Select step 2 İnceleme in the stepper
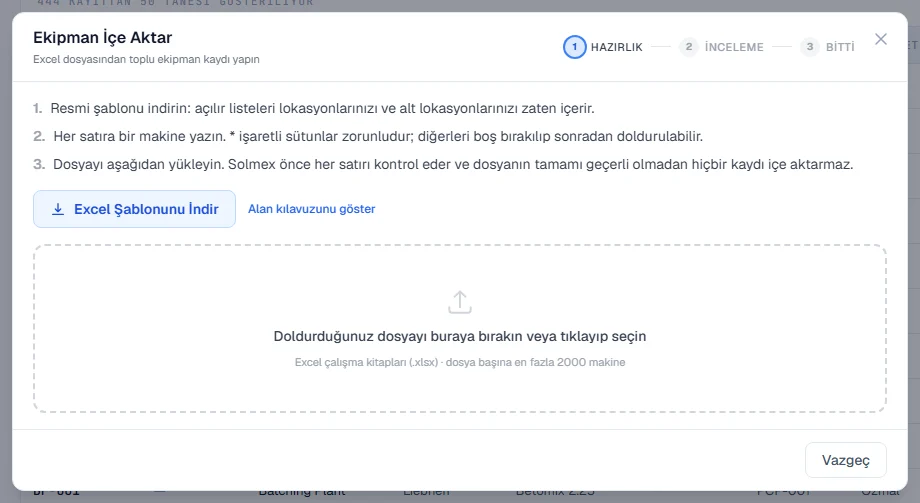This screenshot has height=503, width=920. (722, 47)
